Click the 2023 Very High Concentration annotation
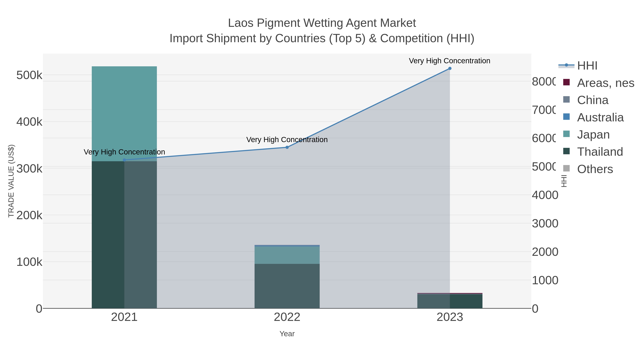This screenshot has width=644, height=362. [450, 61]
